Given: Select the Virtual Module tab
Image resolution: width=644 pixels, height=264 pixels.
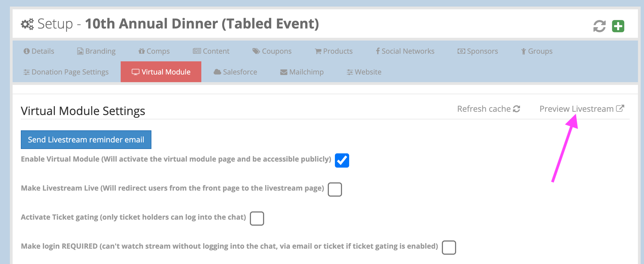Looking at the screenshot, I should coord(161,72).
